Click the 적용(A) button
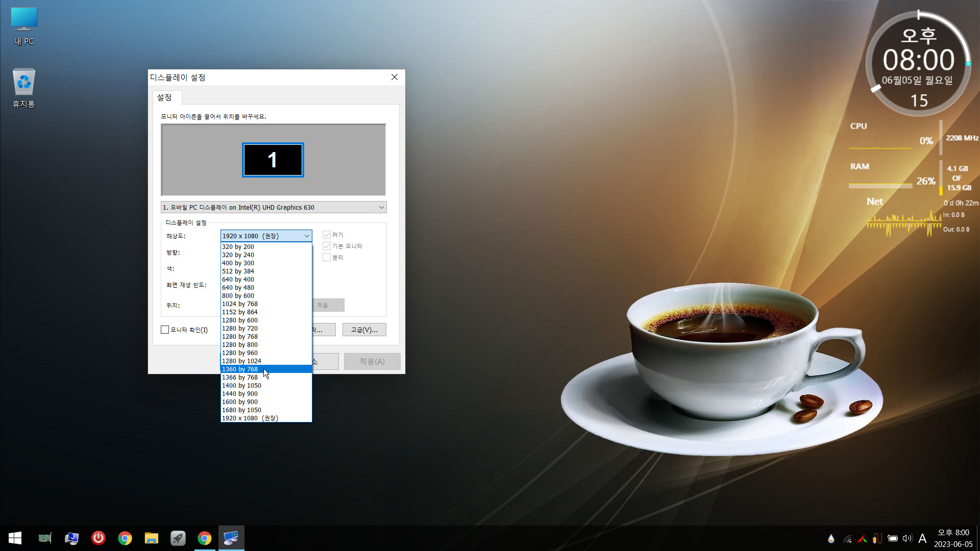Image resolution: width=980 pixels, height=551 pixels. (372, 361)
